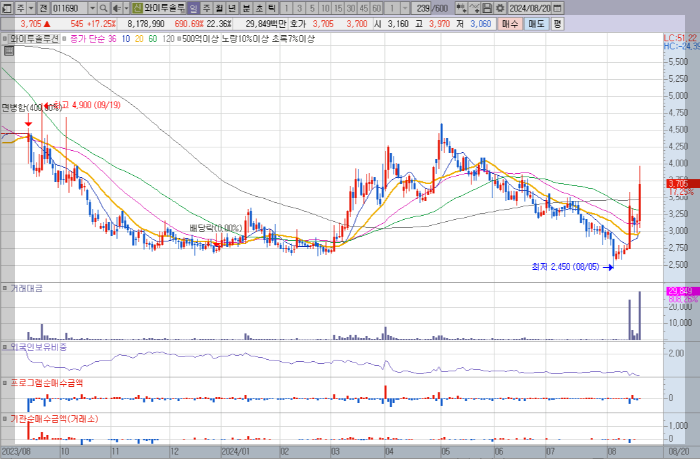Click the 프로그램순매수금액 panel label
The width and height of the screenshot is (700, 459).
point(46,383)
